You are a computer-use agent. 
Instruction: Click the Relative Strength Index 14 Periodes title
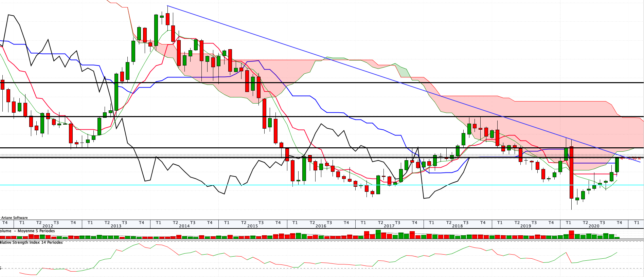pos(31,242)
